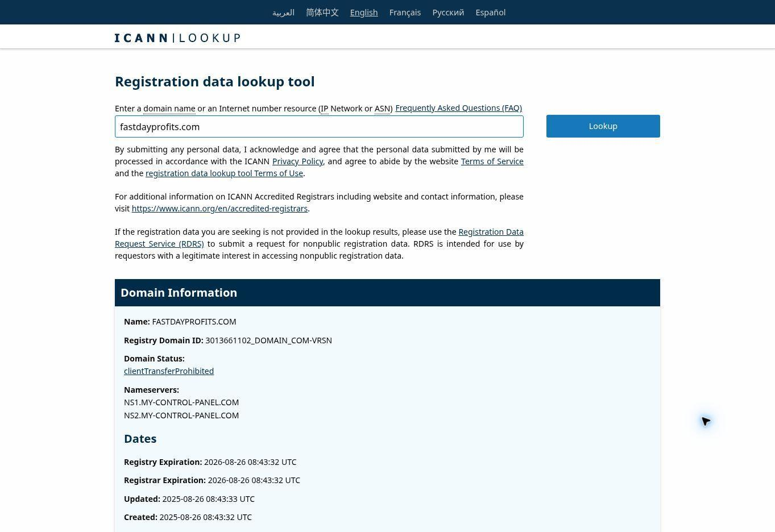Select nameserver NS2.MY-CONTROL-PANEL.COM

pyautogui.click(x=181, y=415)
